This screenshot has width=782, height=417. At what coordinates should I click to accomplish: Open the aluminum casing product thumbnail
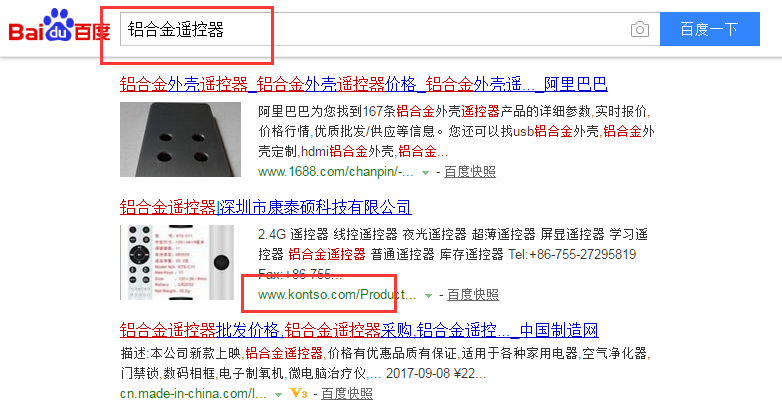point(180,139)
